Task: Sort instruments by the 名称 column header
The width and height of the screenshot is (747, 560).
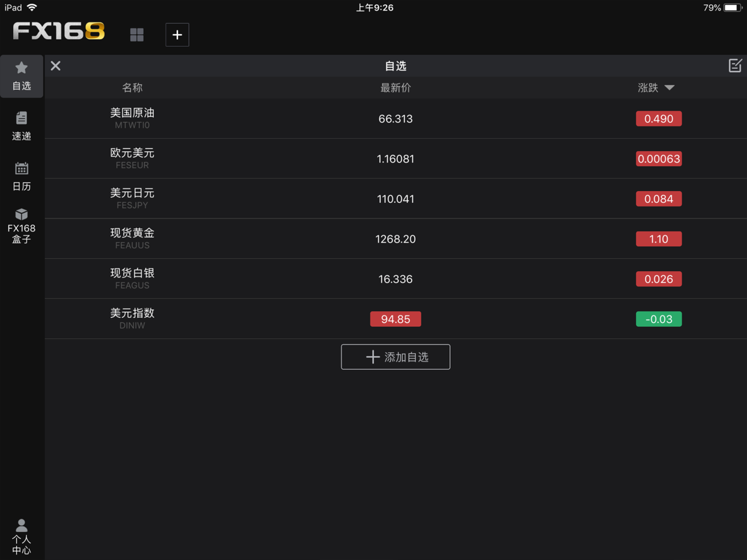Action: [x=133, y=88]
